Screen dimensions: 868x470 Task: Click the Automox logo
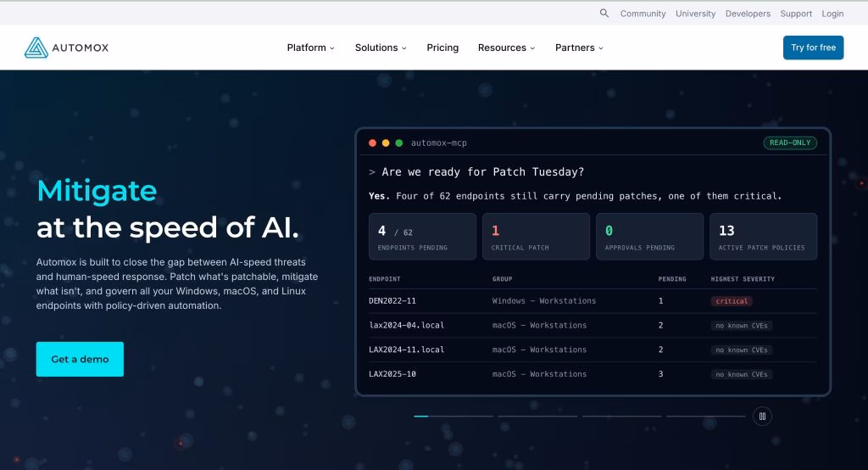click(66, 48)
